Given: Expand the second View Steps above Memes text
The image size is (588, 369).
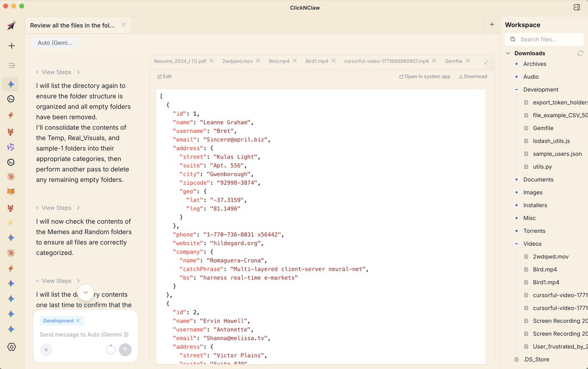Looking at the screenshot, I should click(x=58, y=208).
